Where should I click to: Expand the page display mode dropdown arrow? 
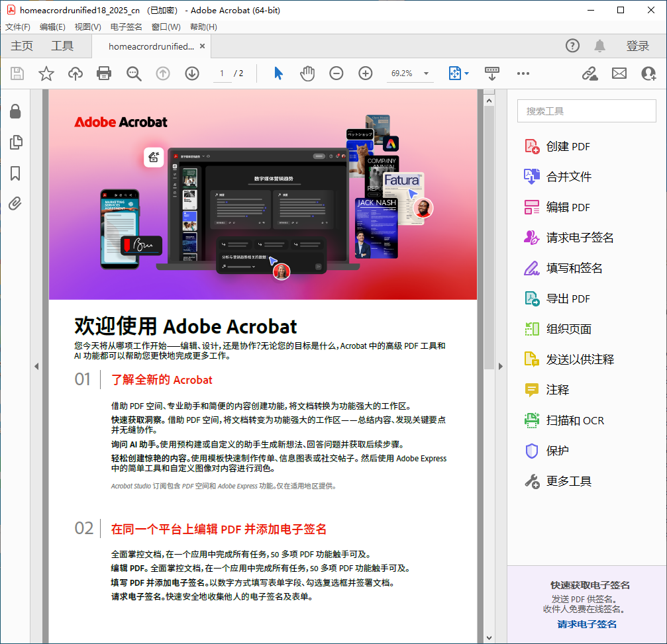coord(466,73)
